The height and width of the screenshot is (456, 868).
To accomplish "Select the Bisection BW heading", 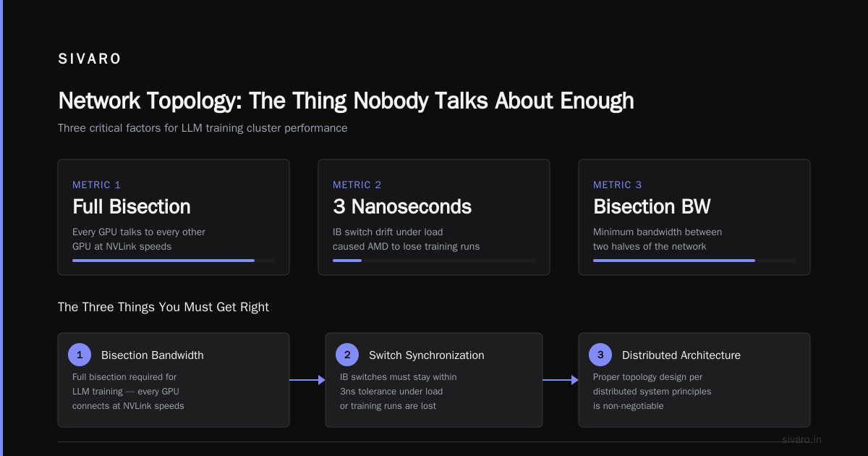I will [652, 207].
